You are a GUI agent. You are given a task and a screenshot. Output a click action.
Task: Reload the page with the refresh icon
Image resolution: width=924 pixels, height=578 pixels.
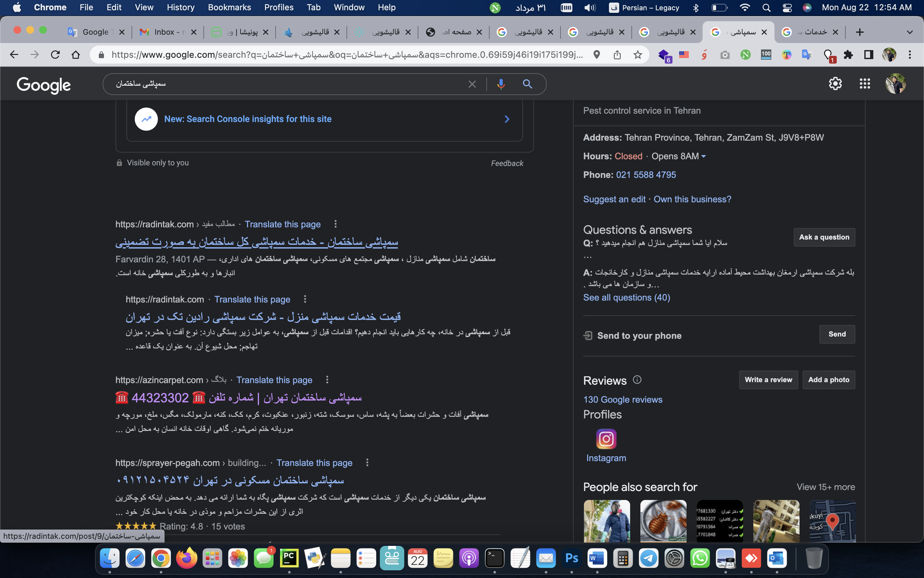(56, 55)
